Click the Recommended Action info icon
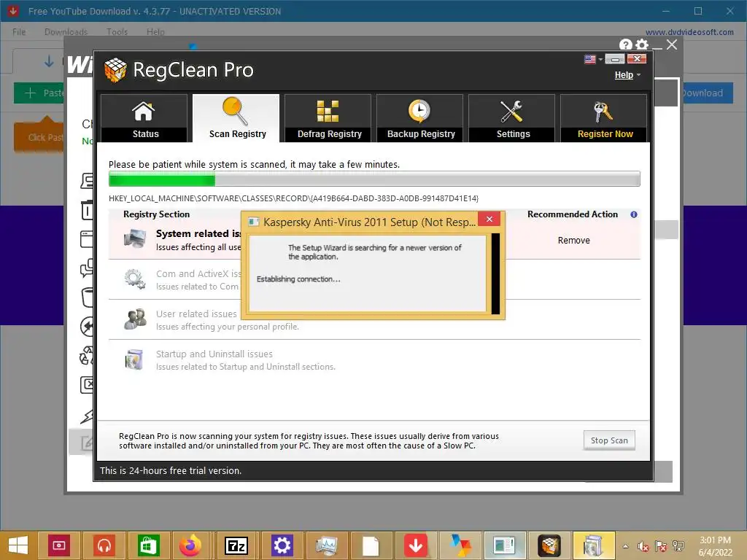747x560 pixels. point(634,214)
